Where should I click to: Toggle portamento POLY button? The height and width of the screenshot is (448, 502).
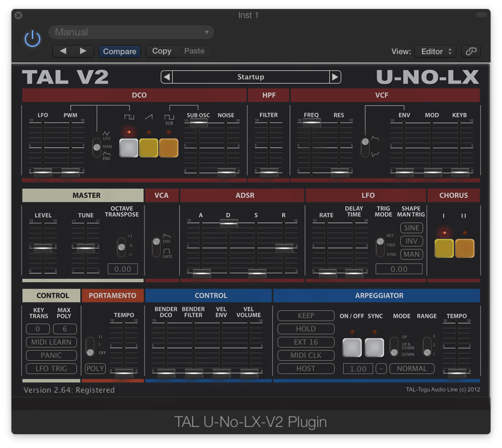click(95, 369)
